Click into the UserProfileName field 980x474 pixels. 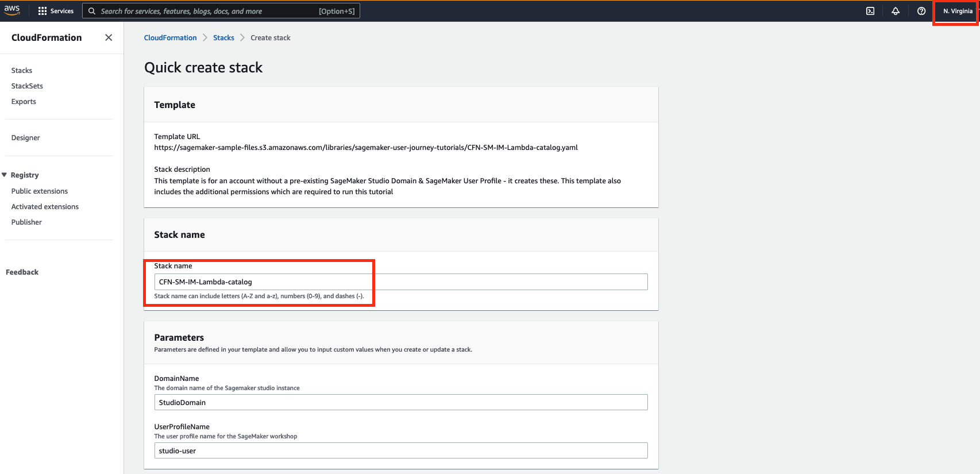(401, 450)
